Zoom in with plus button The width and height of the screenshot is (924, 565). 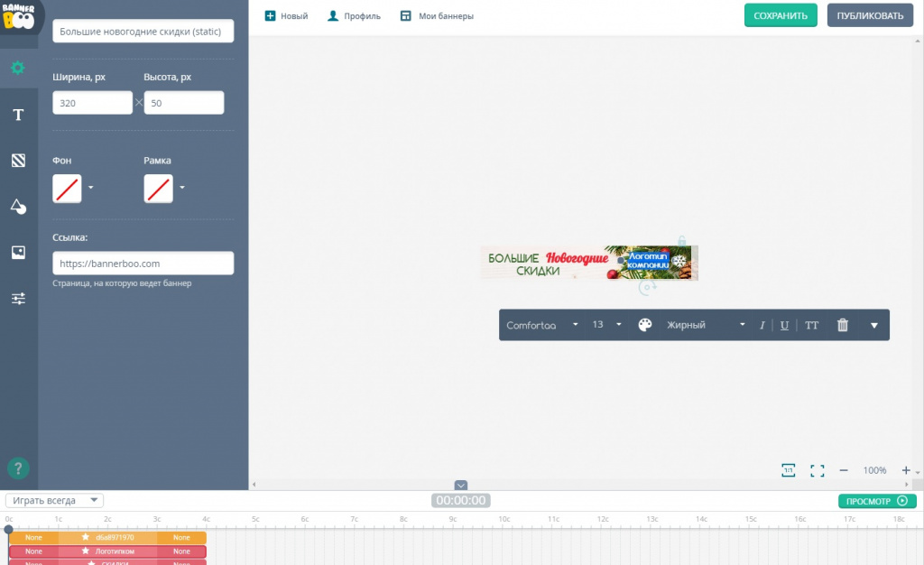coord(906,470)
